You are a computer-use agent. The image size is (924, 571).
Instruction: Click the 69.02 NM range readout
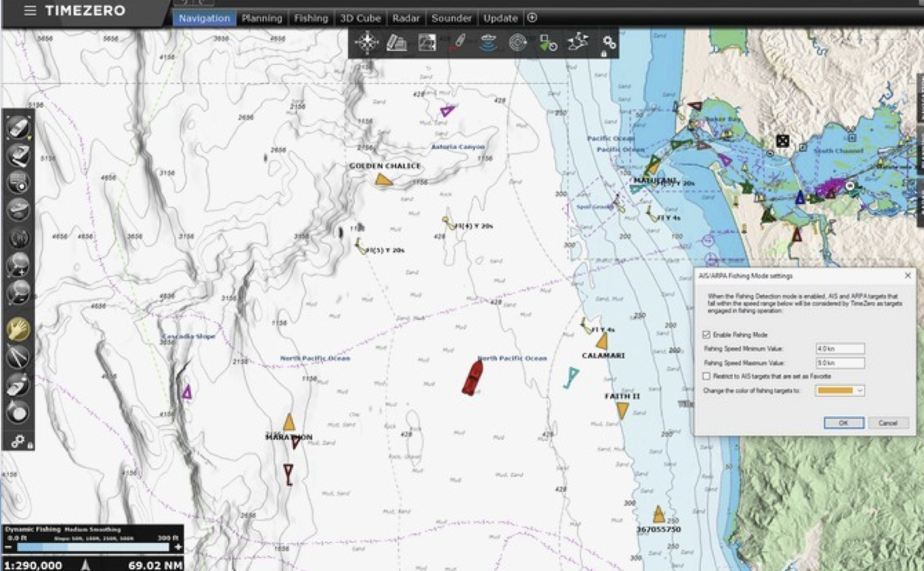point(155,565)
